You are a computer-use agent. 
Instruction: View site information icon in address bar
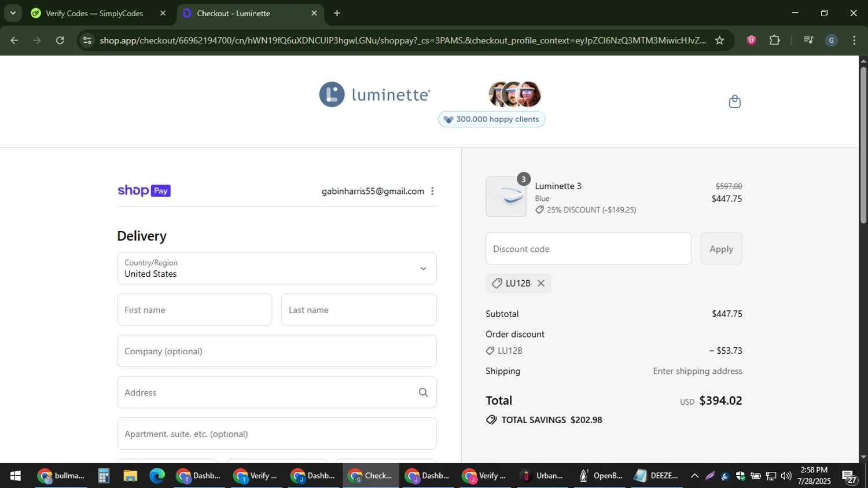tap(87, 40)
